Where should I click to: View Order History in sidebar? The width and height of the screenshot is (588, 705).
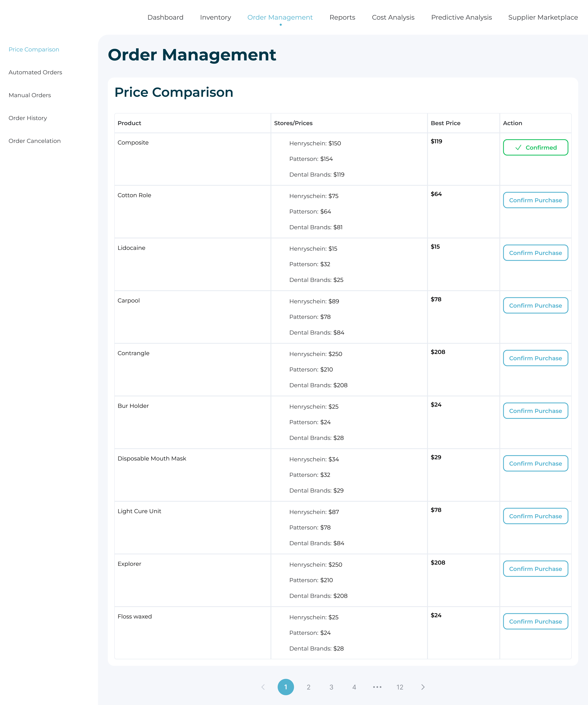tap(28, 118)
